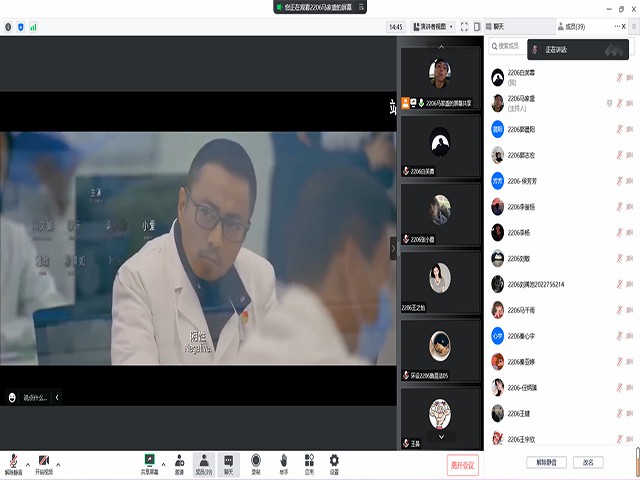Collapse the thumbnail strip with side arrow
Image resolution: width=640 pixels, height=480 pixels.
[x=393, y=248]
